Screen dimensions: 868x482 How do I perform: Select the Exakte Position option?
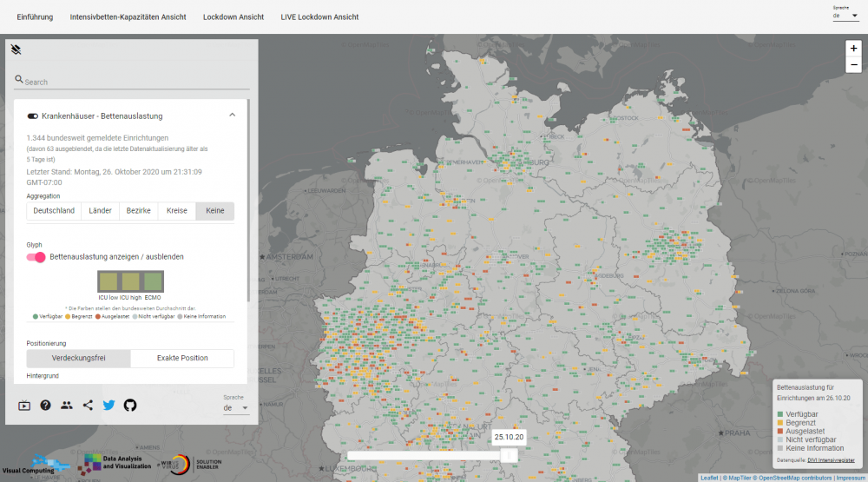182,358
